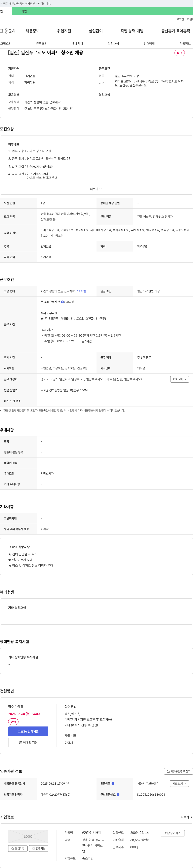The width and height of the screenshot is (193, 868).
Task: Report with 거짓구인광고 신고 button
Action: [x=179, y=771]
